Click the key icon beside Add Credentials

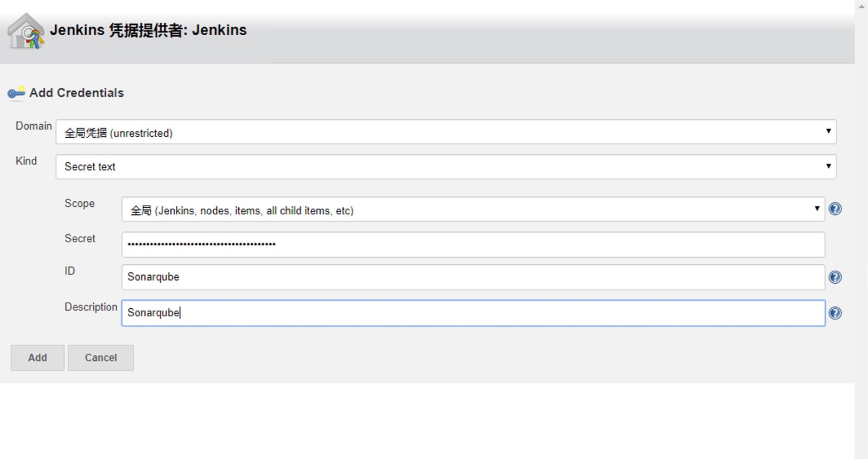[x=16, y=93]
